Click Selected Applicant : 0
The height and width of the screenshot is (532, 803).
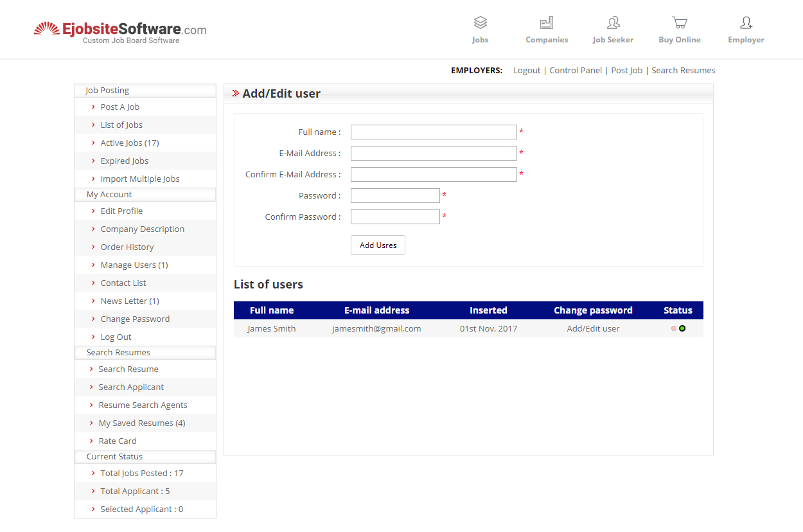click(x=142, y=510)
